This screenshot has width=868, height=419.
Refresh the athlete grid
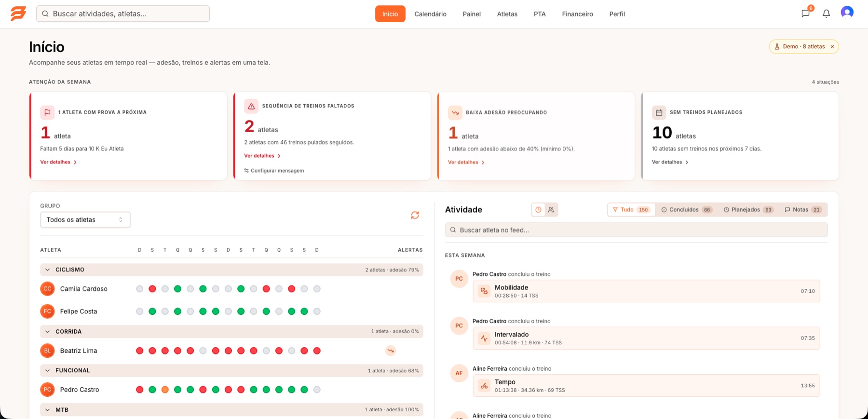click(x=415, y=215)
